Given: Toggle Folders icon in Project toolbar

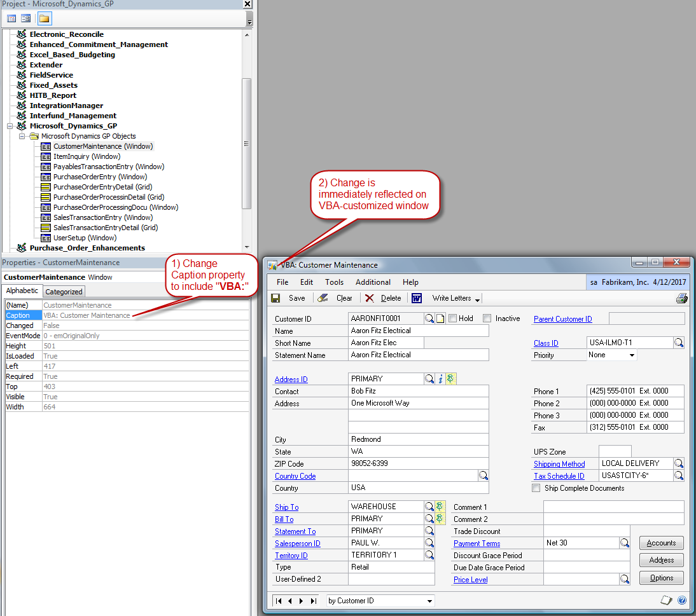Looking at the screenshot, I should tap(45, 18).
